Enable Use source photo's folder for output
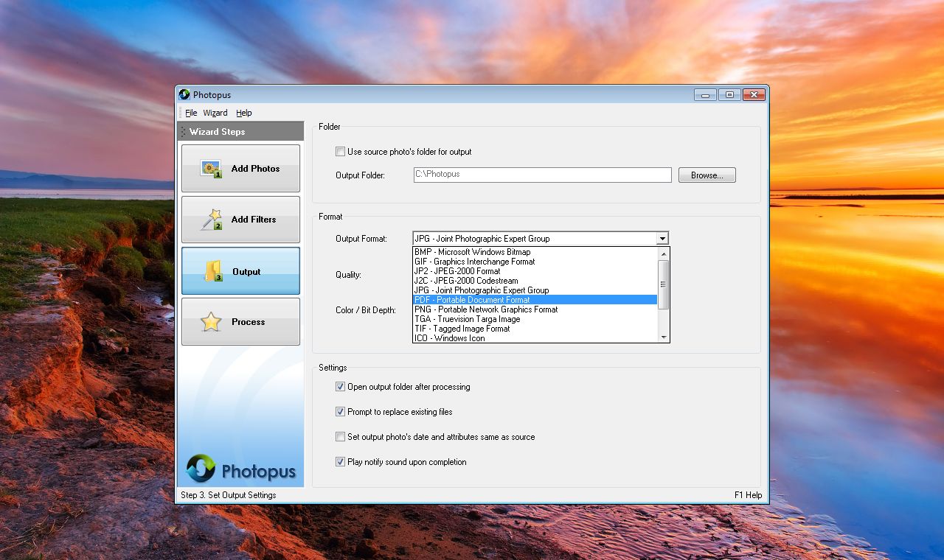944x560 pixels. [x=340, y=152]
